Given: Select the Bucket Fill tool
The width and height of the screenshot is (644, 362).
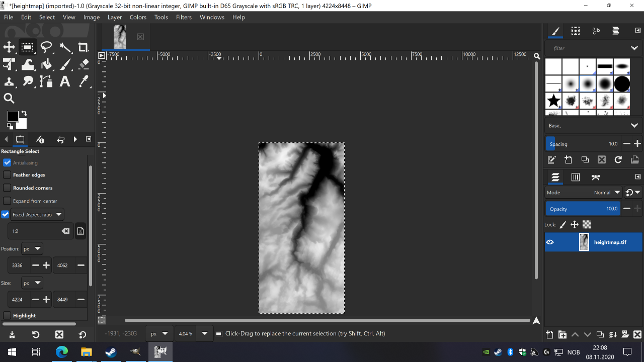Looking at the screenshot, I should click(46, 64).
